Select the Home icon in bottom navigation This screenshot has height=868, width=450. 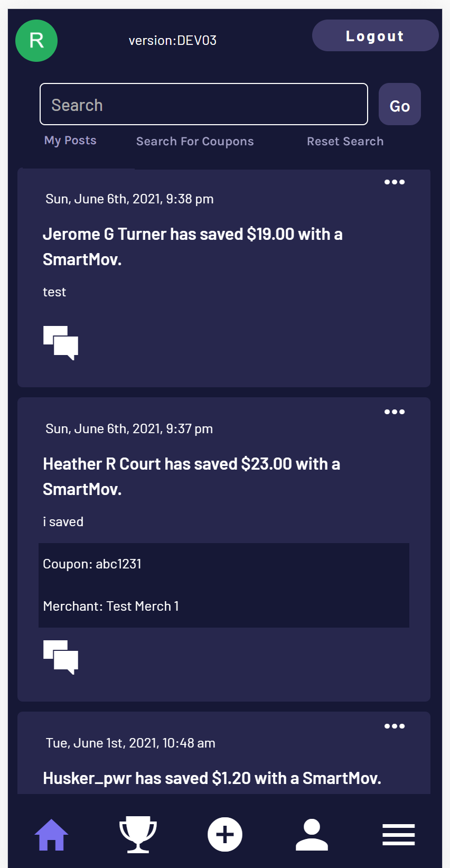(x=51, y=834)
